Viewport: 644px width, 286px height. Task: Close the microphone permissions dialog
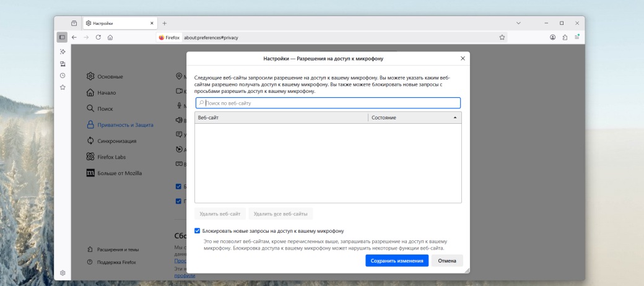pyautogui.click(x=462, y=58)
